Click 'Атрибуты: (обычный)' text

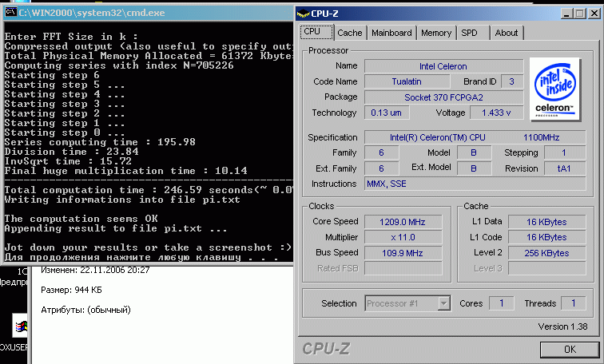pyautogui.click(x=85, y=310)
